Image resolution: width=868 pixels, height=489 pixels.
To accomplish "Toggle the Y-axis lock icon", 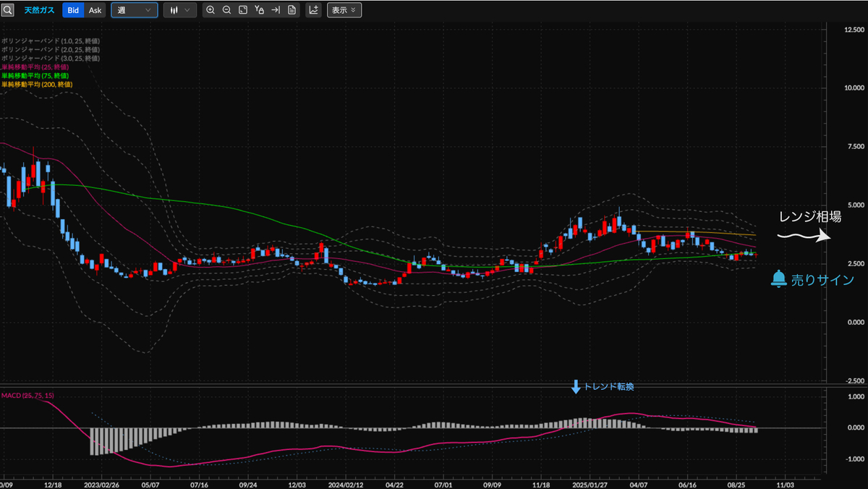I will tap(259, 10).
